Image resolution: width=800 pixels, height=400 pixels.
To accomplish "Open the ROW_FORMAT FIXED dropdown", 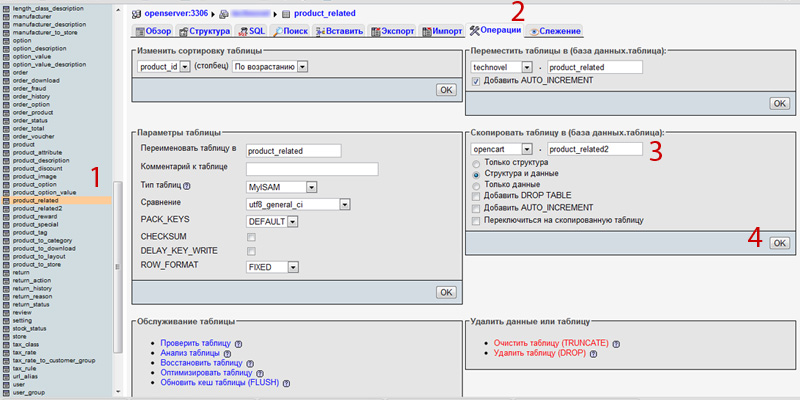I will click(272, 267).
